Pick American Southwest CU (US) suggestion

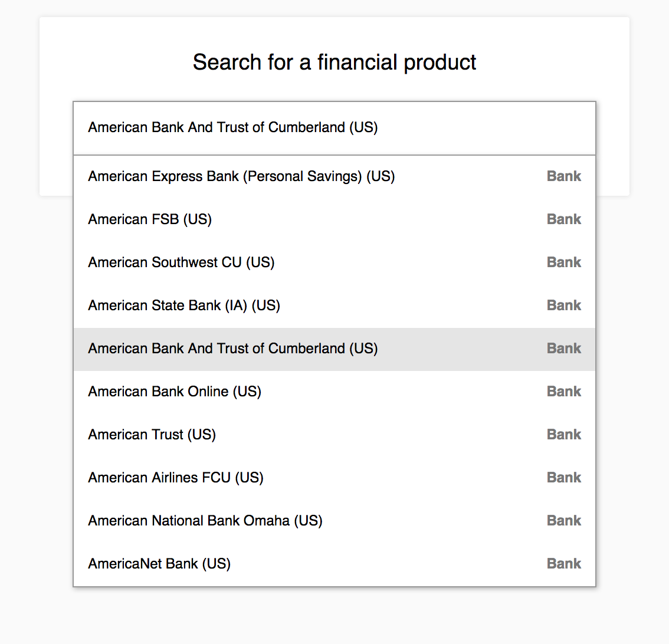coord(181,262)
